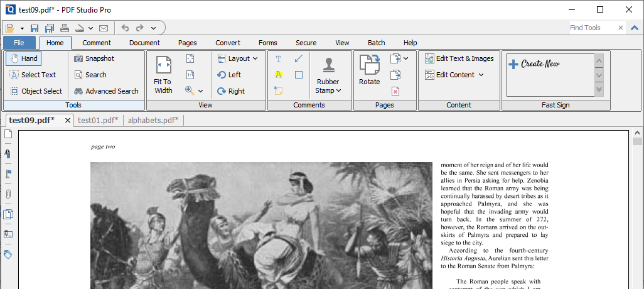Switch to the Forms ribbon tab
The image size is (644, 289).
tap(268, 43)
